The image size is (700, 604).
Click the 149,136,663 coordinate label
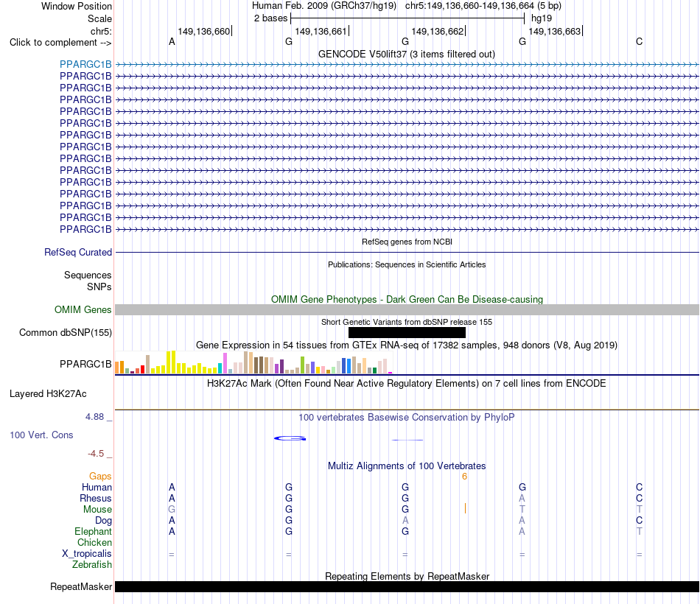(554, 31)
